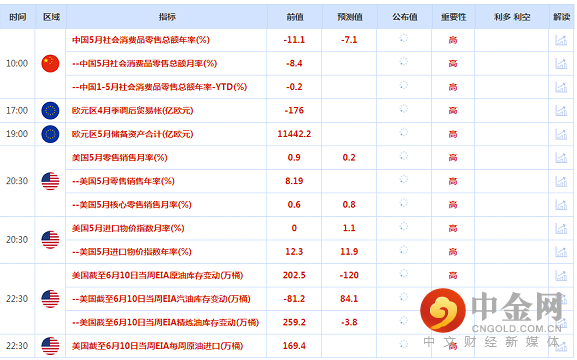Open 美国5月进口物价指数月率(%) indicator

click(x=128, y=228)
